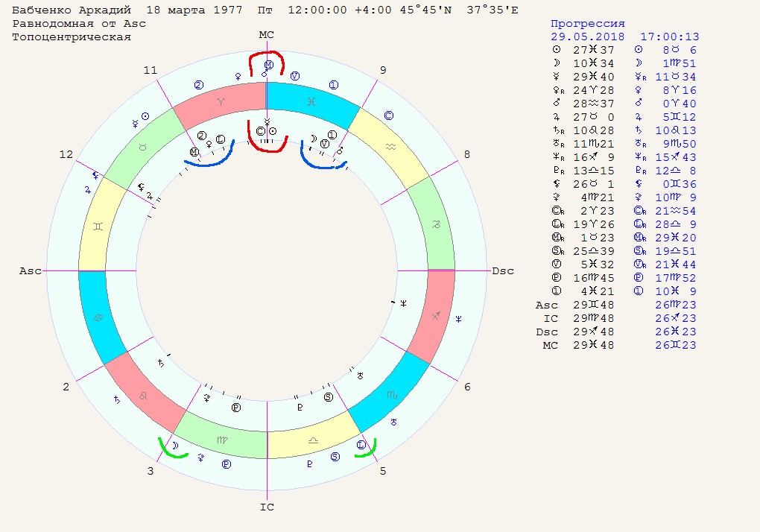Viewport: 760px width, 532px height.
Task: Select the blue progressed Neptune in outer ring
Action: [x=460, y=318]
